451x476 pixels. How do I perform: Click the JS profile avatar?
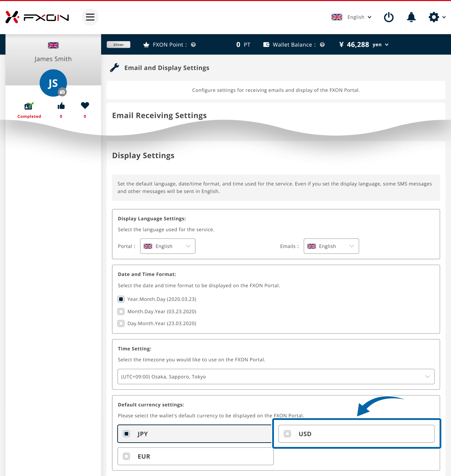pyautogui.click(x=53, y=83)
